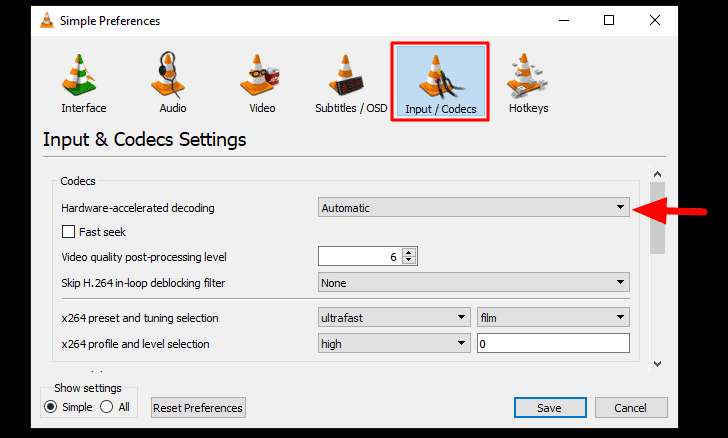Open the Video preferences cone icon
The height and width of the screenshot is (438, 728).
pyautogui.click(x=259, y=75)
